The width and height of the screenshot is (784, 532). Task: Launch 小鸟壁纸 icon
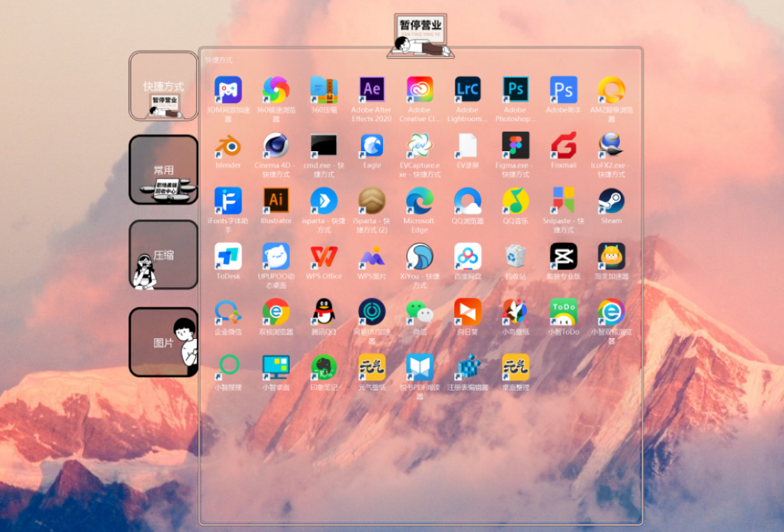coord(515,311)
